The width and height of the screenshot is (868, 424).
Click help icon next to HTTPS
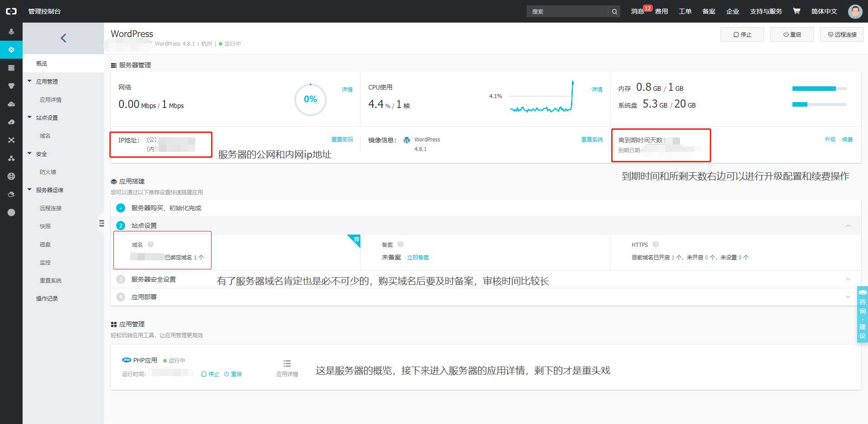click(x=656, y=245)
